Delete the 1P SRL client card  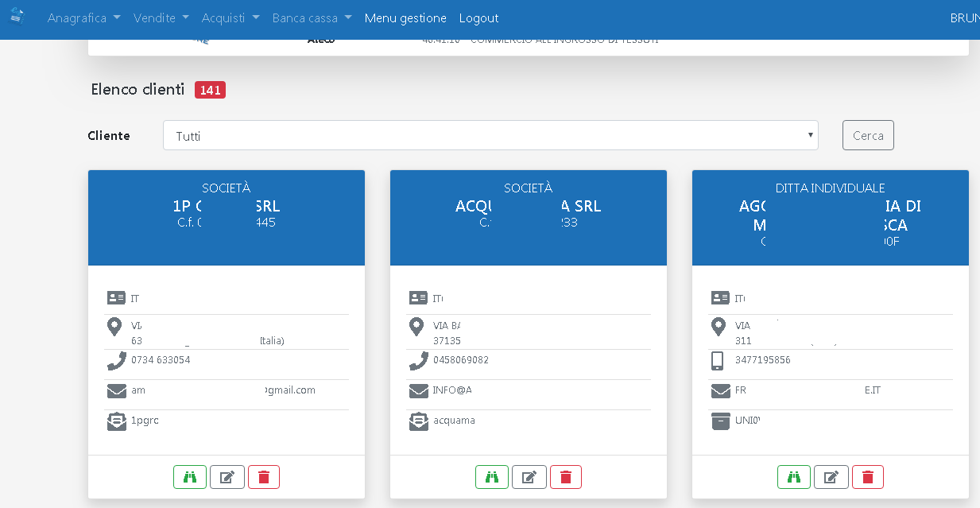pos(264,477)
